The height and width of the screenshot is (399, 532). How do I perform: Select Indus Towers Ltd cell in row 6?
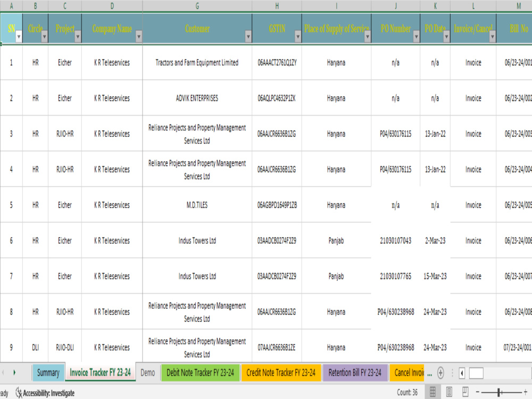(197, 240)
